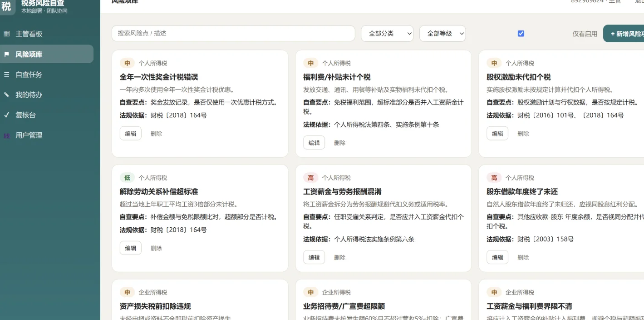Screen dimensions: 644x320
Task: Open 我的待办 in the sidebar
Action: (x=47, y=95)
